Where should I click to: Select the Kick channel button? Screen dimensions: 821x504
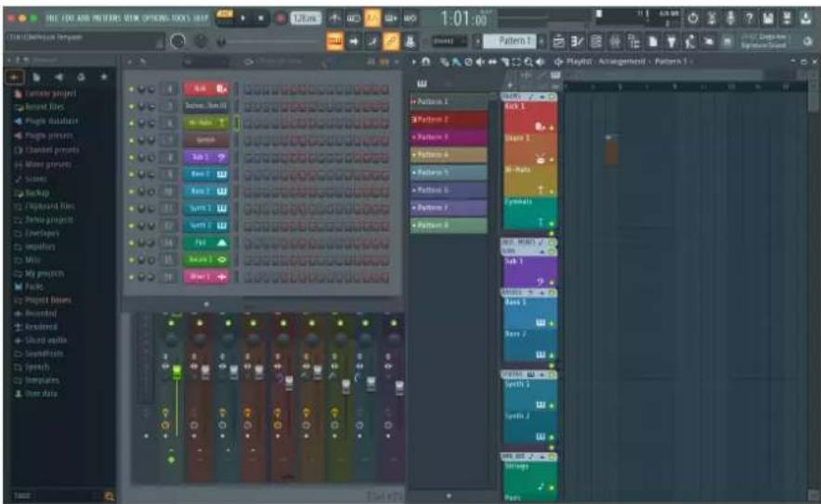coord(206,89)
